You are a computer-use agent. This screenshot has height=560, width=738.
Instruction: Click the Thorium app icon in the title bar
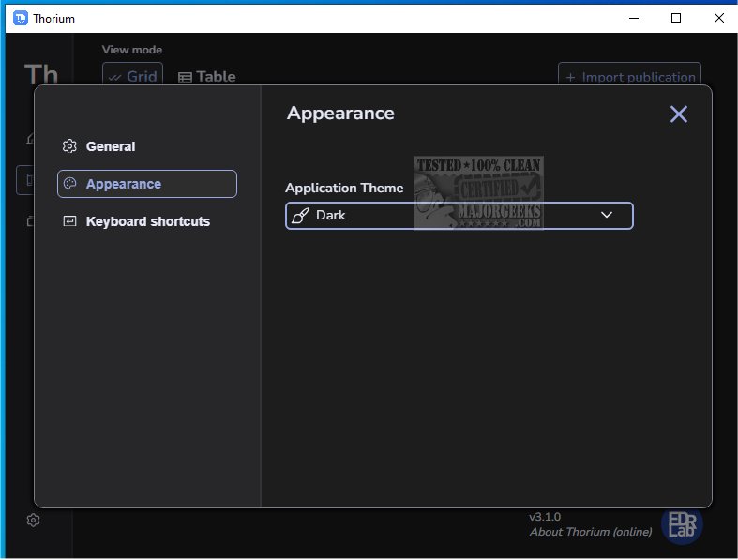point(21,19)
